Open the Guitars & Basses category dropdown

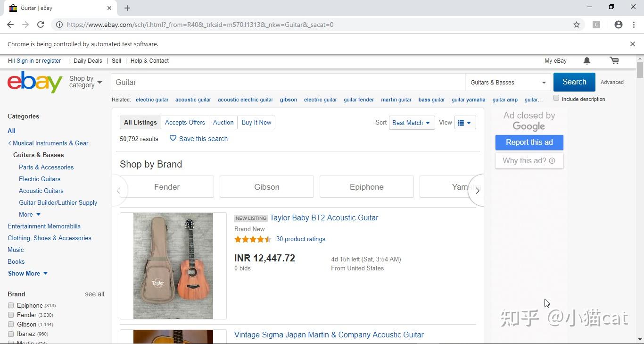click(x=508, y=82)
